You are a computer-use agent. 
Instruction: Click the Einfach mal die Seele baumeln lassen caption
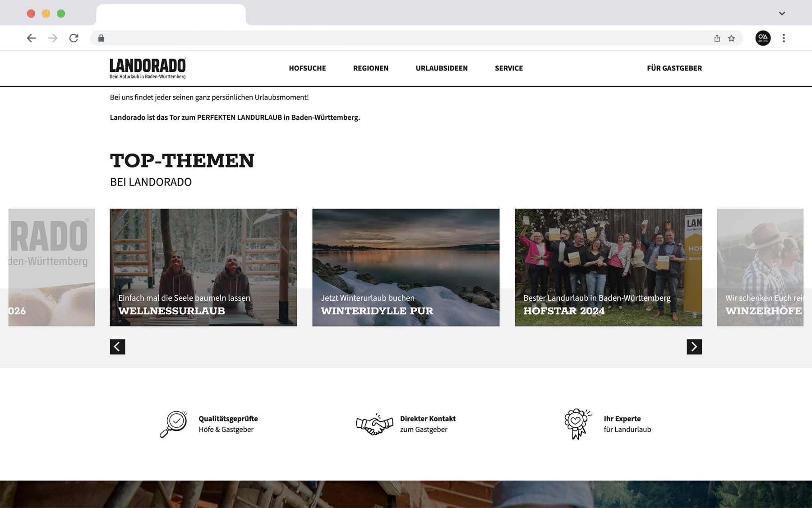pyautogui.click(x=184, y=298)
